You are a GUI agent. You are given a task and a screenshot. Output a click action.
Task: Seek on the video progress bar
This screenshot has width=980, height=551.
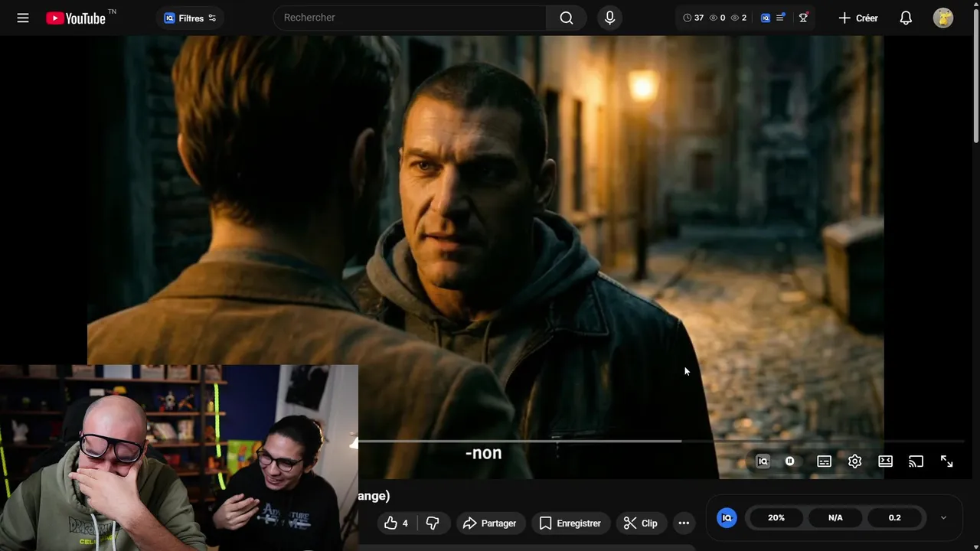pyautogui.click(x=661, y=441)
